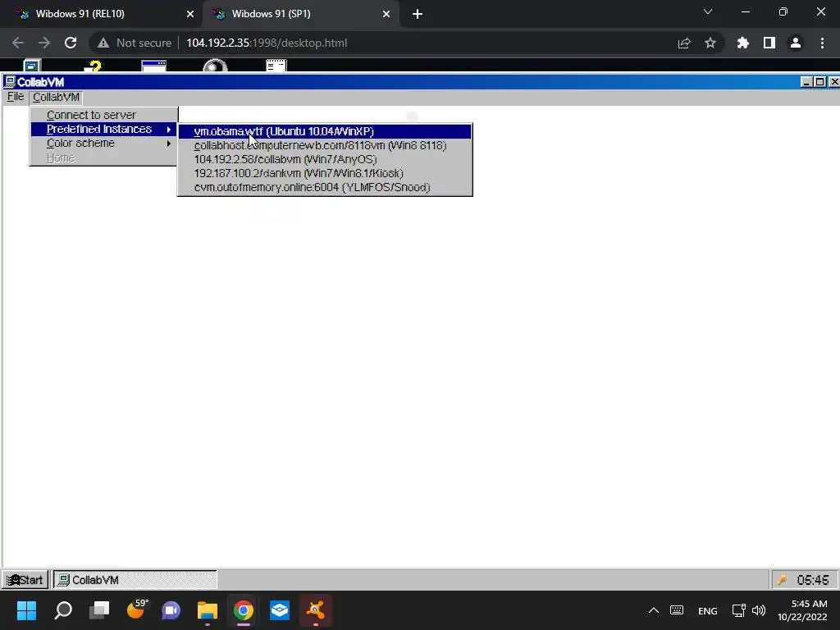840x630 pixels.
Task: Click key icon in Widbows tray
Action: point(782,580)
